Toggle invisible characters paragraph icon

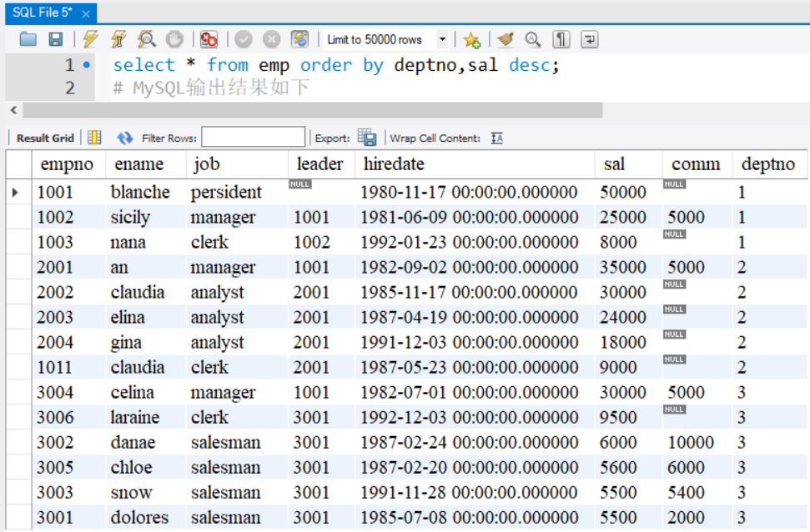click(x=561, y=39)
